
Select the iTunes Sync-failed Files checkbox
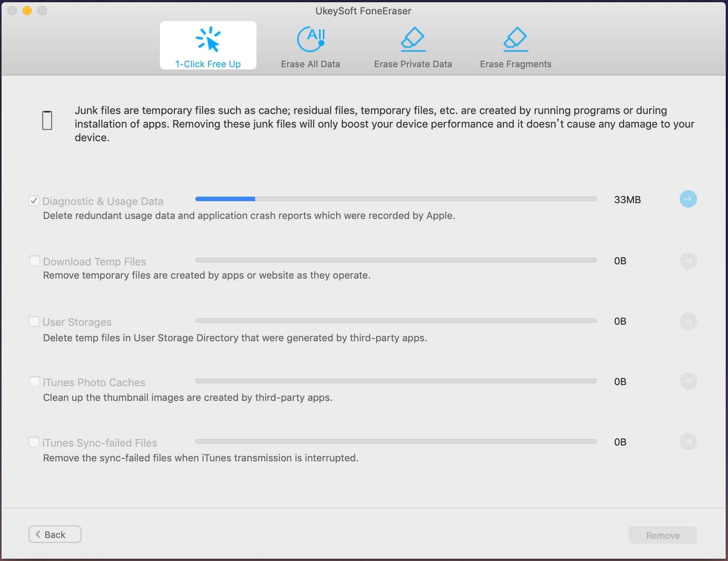click(34, 442)
